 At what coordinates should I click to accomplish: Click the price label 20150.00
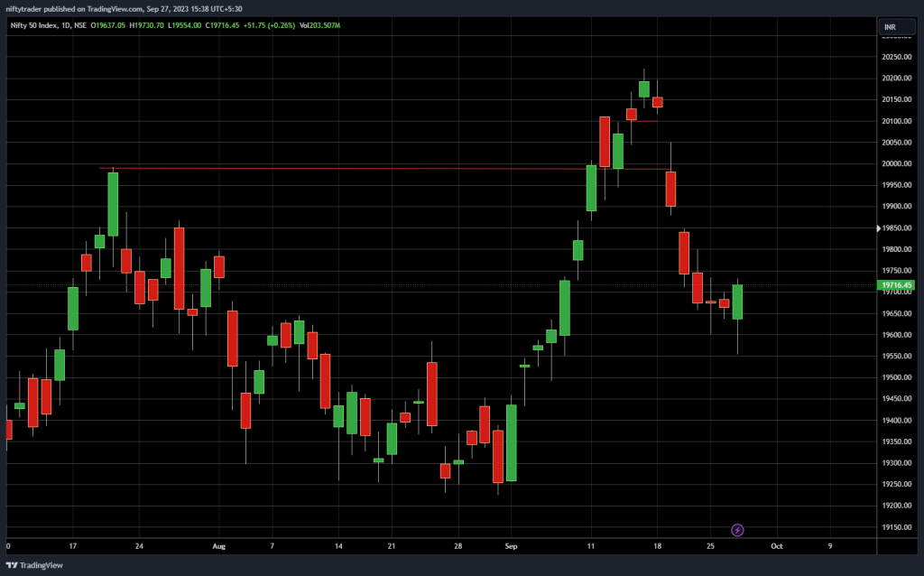[896, 99]
